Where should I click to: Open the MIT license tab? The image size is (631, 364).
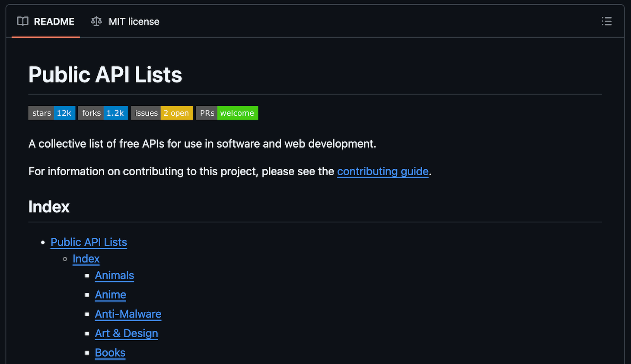[x=134, y=21]
